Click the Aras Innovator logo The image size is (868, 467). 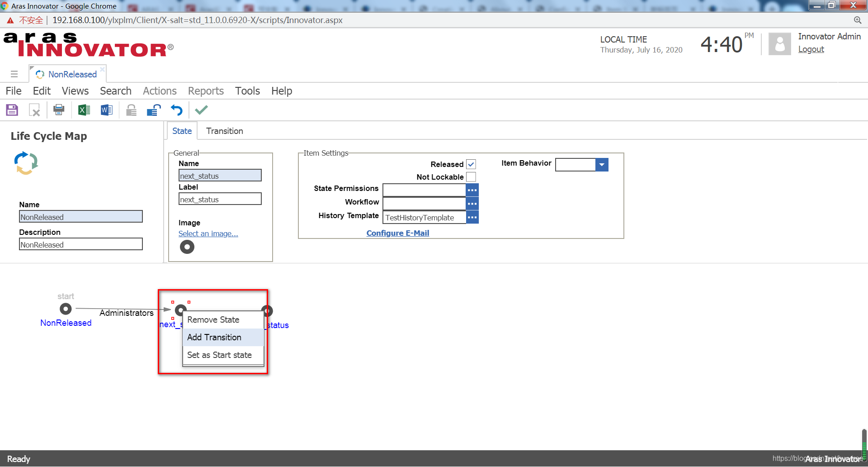click(89, 44)
